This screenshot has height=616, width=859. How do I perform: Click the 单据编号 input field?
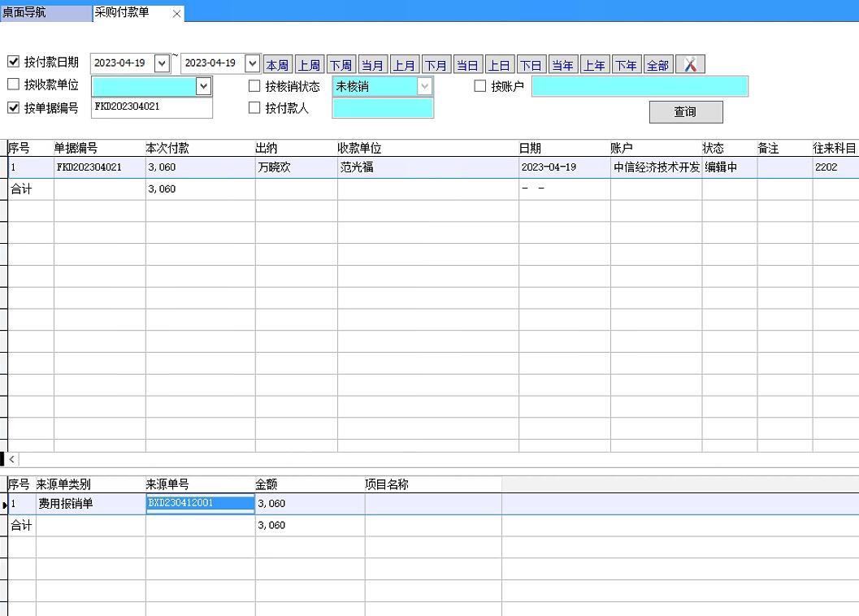tap(151, 107)
